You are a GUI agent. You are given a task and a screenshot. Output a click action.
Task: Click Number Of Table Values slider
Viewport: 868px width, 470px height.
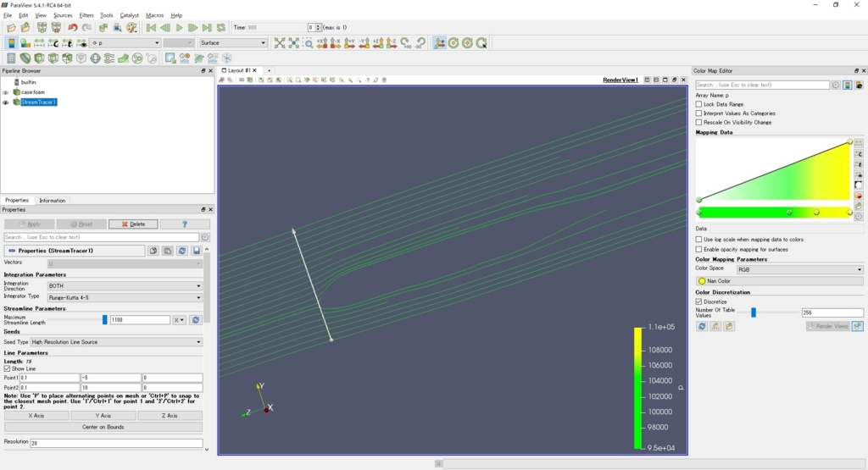pos(754,312)
